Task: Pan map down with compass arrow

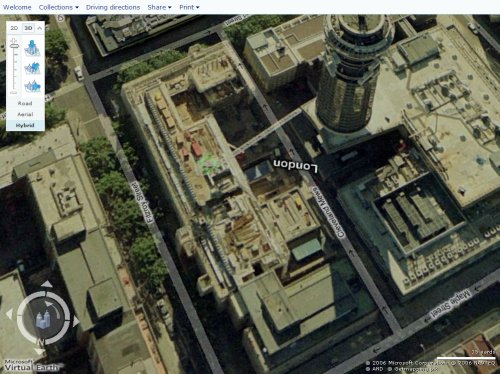Action: pyautogui.click(x=39, y=351)
